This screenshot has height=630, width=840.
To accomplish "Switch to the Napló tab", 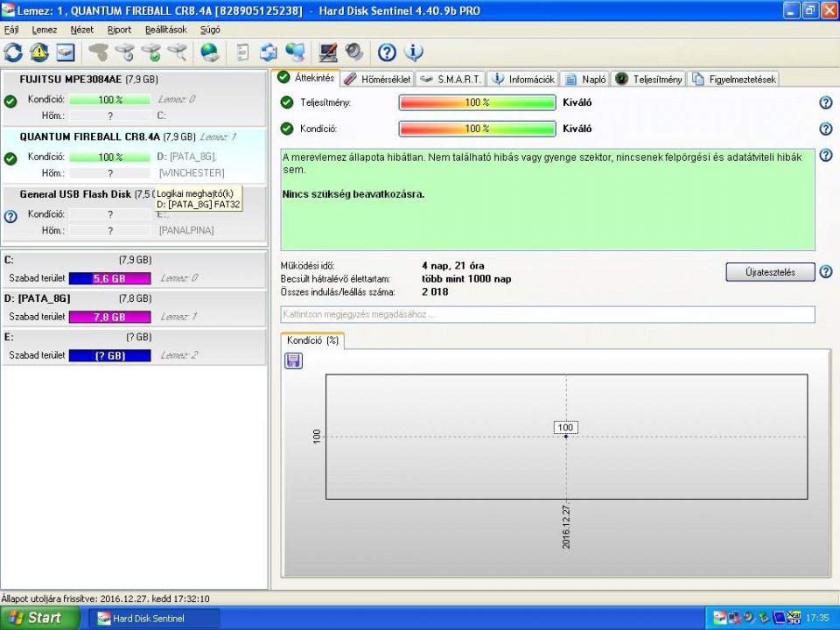I will (585, 80).
